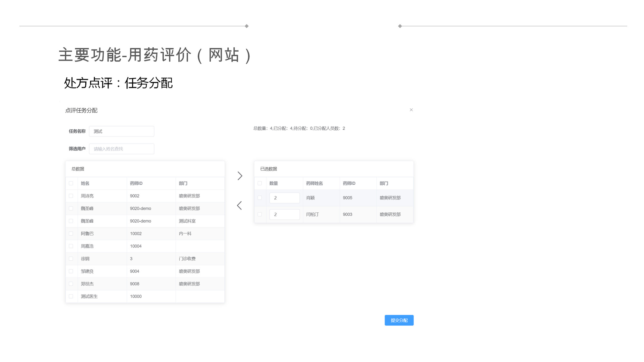The image size is (644, 362).
Task: Check the box for 阿鲁巴
Action: click(71, 234)
